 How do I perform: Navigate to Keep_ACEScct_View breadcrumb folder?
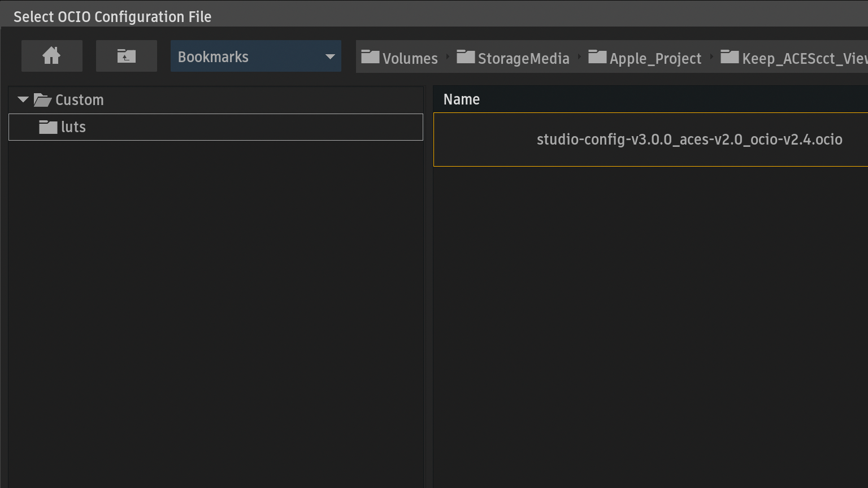804,58
